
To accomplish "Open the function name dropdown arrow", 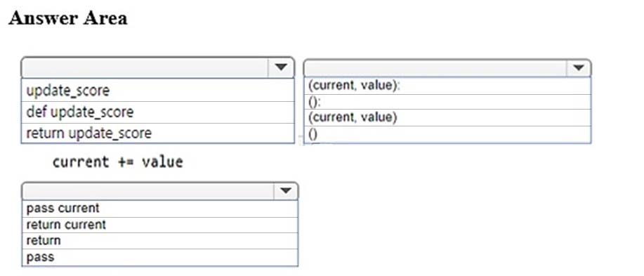I will [x=281, y=67].
